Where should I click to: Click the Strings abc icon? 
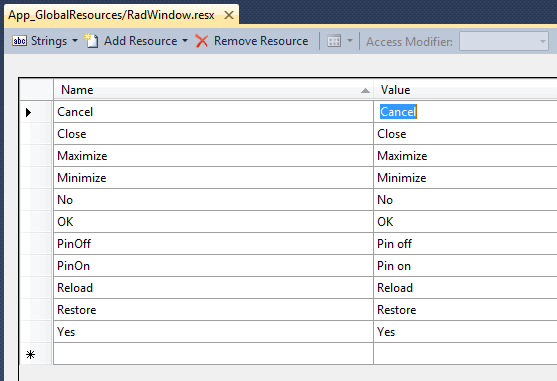[19, 41]
